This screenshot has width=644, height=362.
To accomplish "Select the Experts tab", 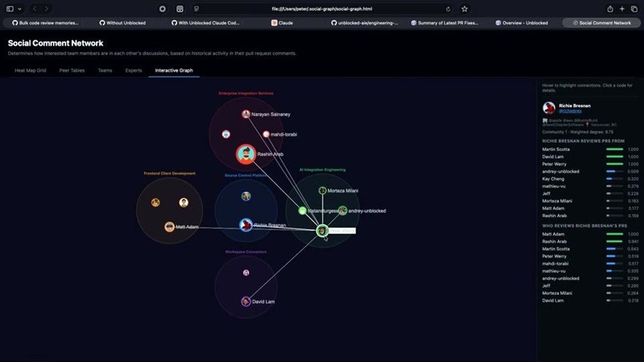I will click(x=134, y=70).
